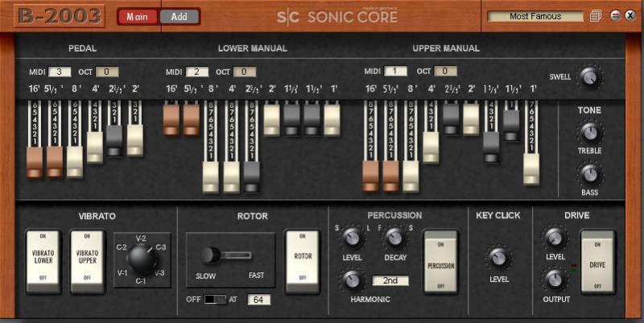Open the Most Famous preset field

tap(535, 16)
